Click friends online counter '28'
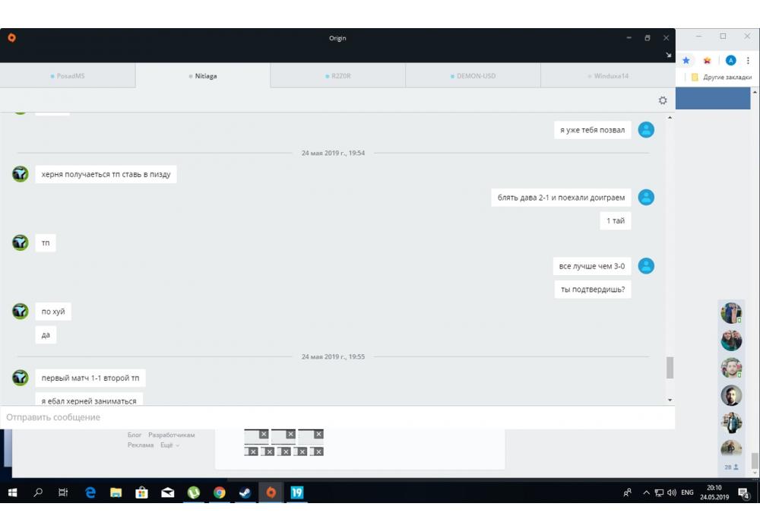 click(x=731, y=467)
